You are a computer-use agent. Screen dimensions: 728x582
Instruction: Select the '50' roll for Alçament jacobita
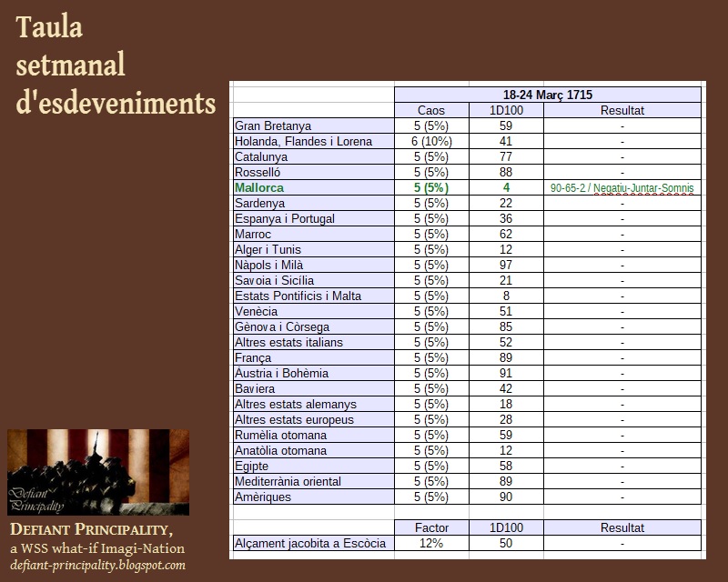click(506, 543)
